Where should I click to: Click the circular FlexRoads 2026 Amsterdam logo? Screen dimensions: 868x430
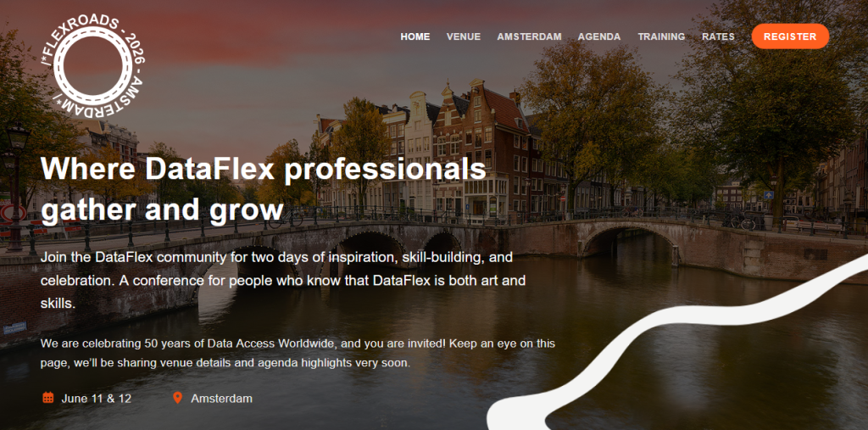click(92, 66)
